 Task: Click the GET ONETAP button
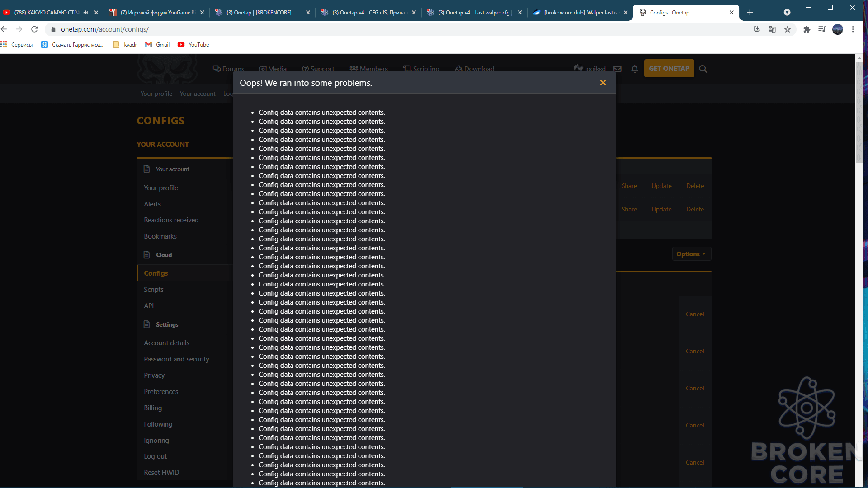pyautogui.click(x=669, y=68)
